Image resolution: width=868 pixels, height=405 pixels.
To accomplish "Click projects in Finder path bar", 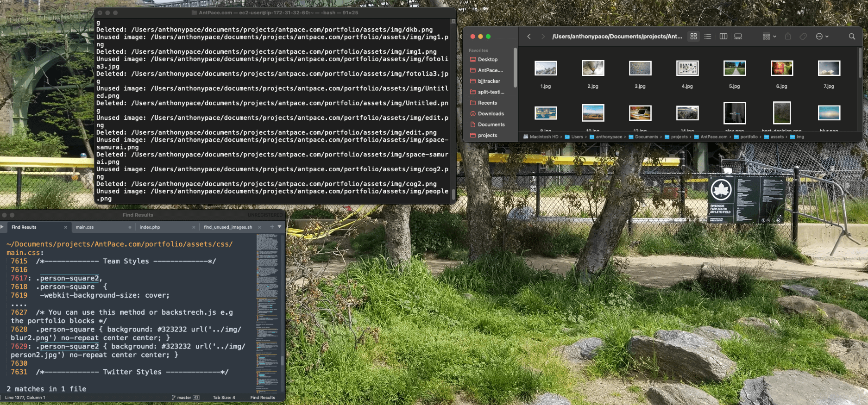I will tap(676, 137).
